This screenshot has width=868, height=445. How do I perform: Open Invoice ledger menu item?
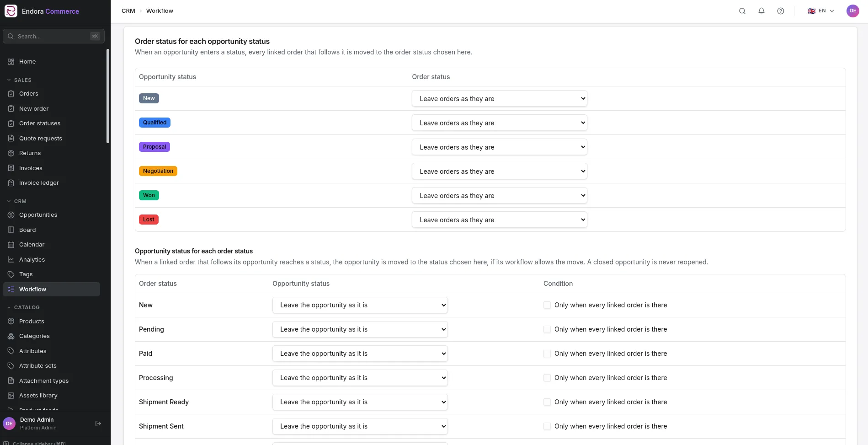point(51,183)
